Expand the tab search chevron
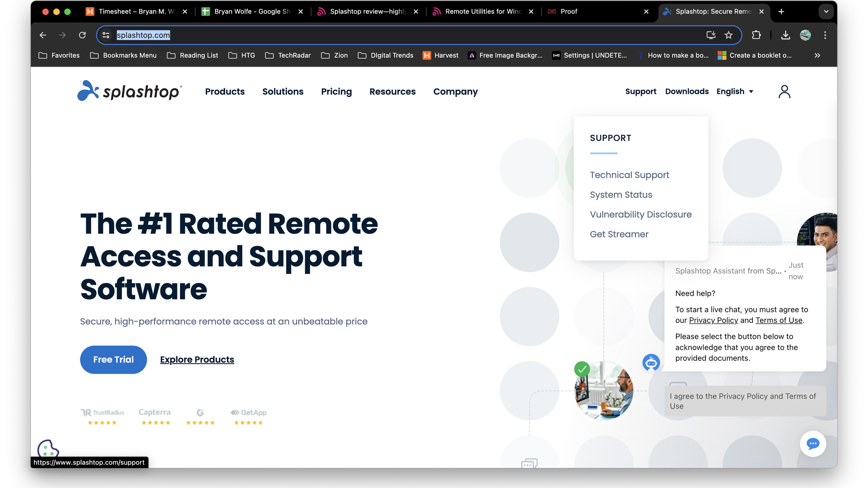Image resolution: width=868 pixels, height=488 pixels. coord(826,12)
